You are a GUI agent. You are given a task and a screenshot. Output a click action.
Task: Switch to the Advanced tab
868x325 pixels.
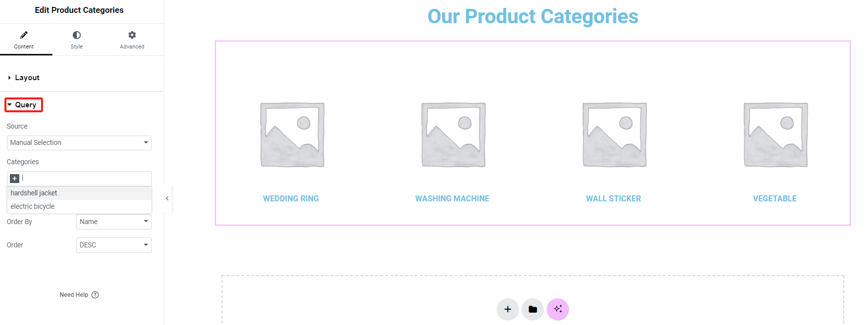(131, 40)
